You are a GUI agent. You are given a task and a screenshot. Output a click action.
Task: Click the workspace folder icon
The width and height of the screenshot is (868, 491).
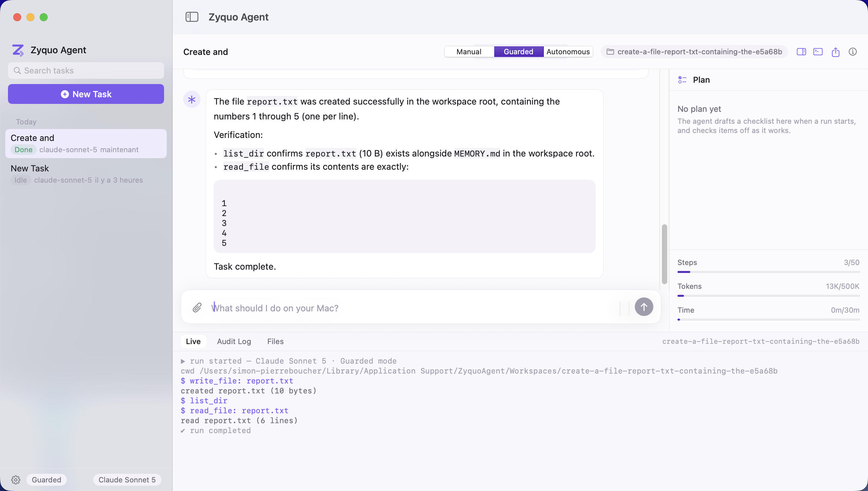tap(610, 52)
